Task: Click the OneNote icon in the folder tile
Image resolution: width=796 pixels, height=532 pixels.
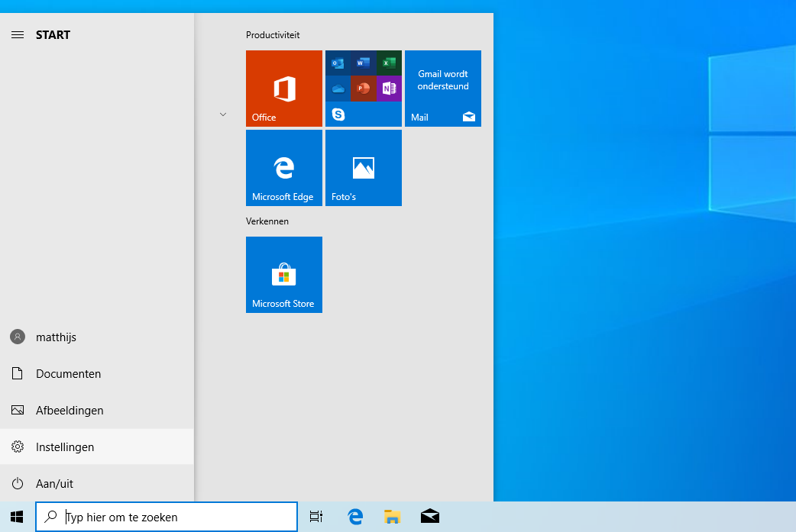Action: click(x=388, y=89)
